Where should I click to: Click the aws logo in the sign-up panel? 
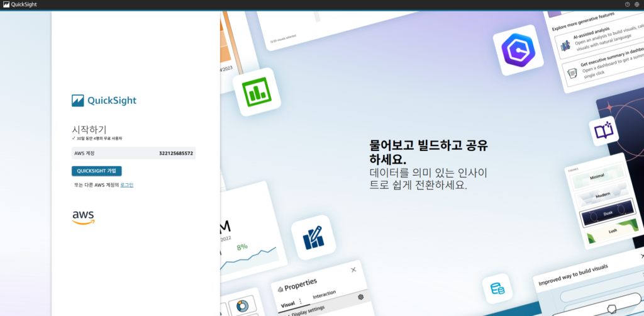tap(84, 217)
